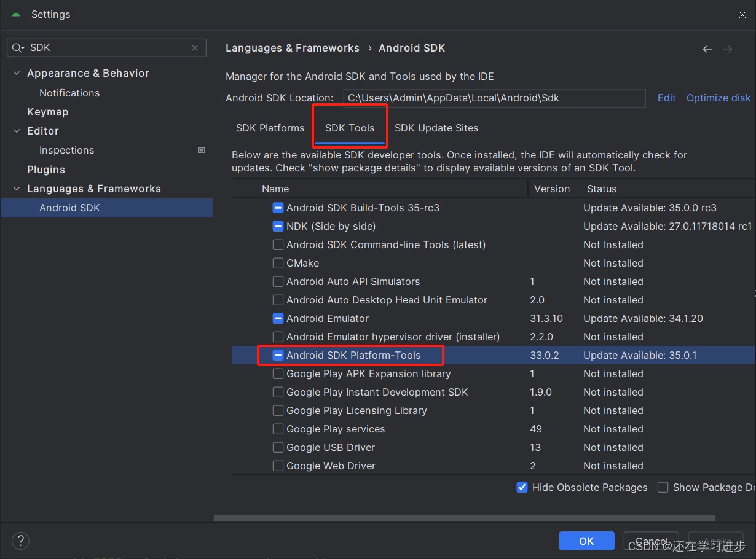This screenshot has height=559, width=756.
Task: Check Google Web Driver checkbox
Action: [x=278, y=466]
